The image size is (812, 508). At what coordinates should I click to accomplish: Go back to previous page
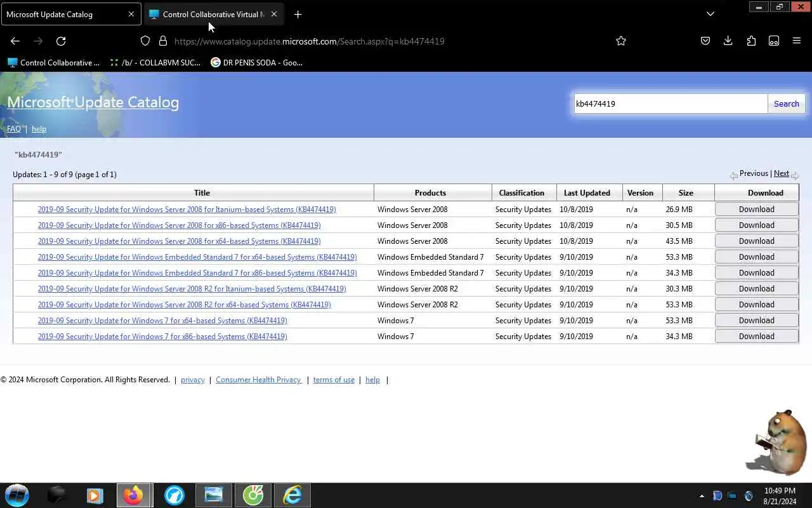[x=15, y=41]
